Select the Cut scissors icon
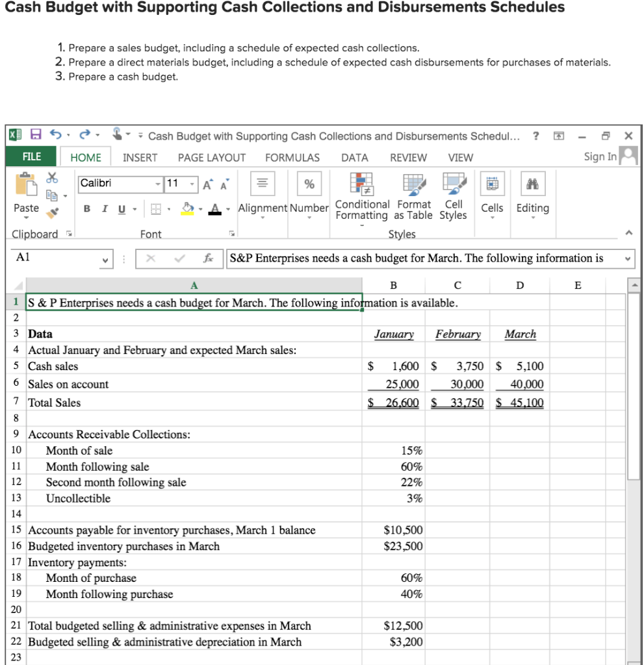The image size is (644, 665). (x=52, y=179)
